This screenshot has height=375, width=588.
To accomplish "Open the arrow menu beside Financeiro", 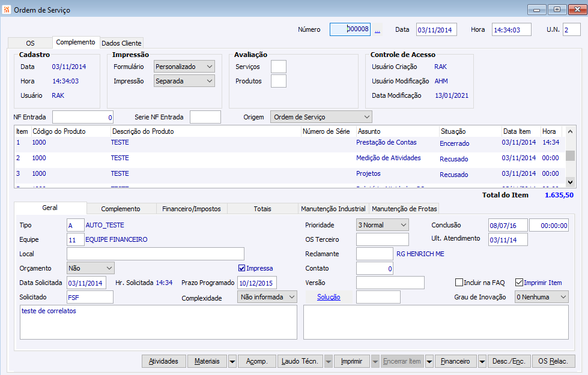I will pyautogui.click(x=482, y=361).
